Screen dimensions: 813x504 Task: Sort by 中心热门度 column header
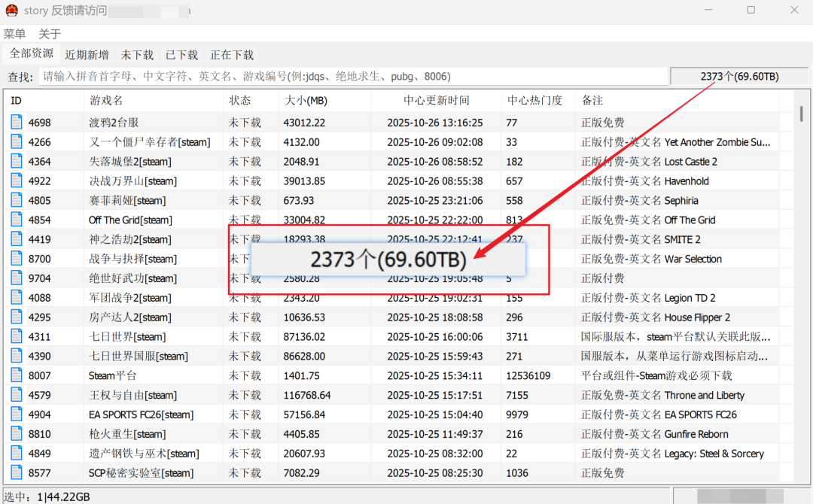tap(534, 101)
